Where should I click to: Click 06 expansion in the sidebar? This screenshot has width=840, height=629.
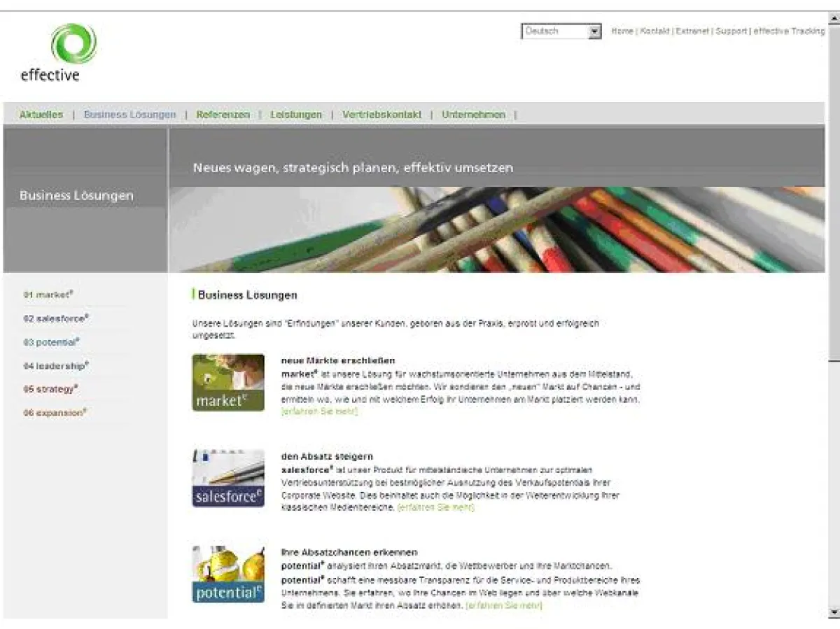pyautogui.click(x=56, y=413)
